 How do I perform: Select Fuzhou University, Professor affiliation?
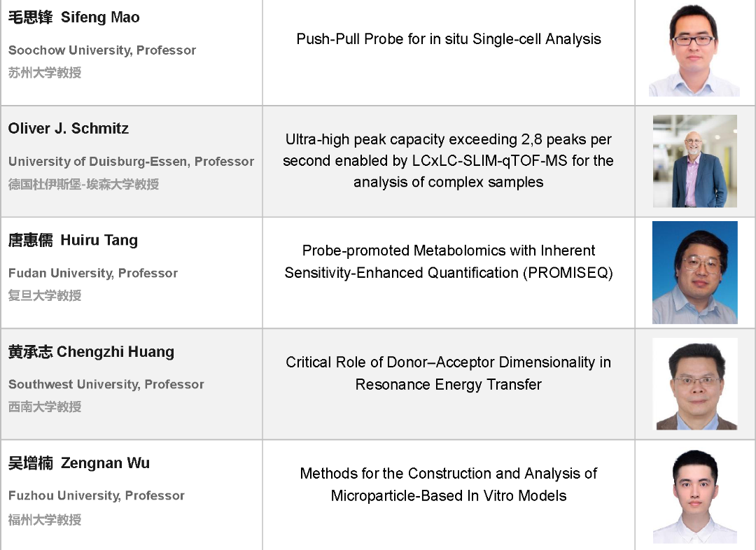(97, 495)
